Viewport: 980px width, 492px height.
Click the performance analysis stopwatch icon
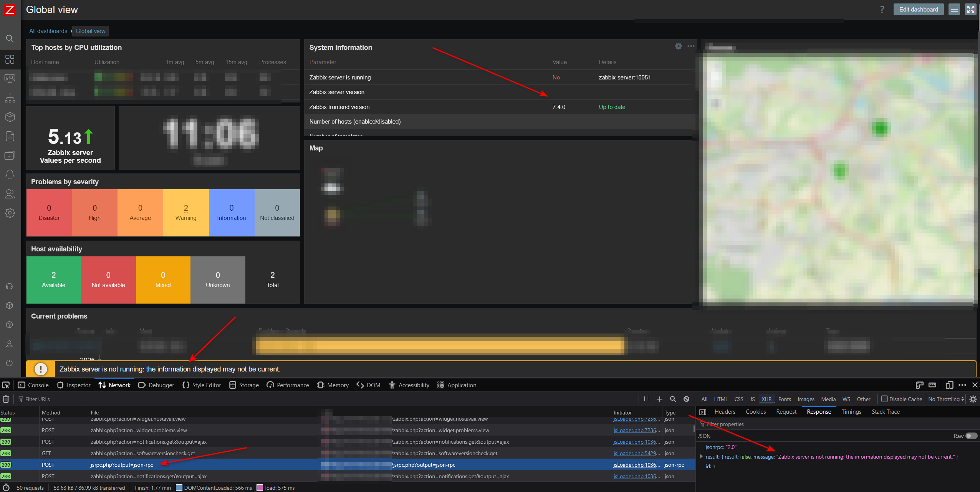6,488
